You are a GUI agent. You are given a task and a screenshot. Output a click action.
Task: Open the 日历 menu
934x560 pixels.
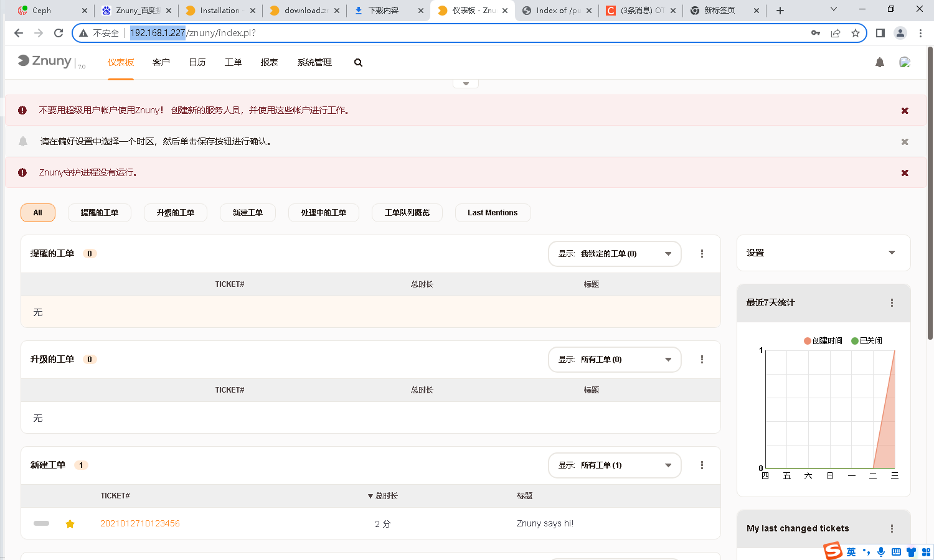point(197,62)
